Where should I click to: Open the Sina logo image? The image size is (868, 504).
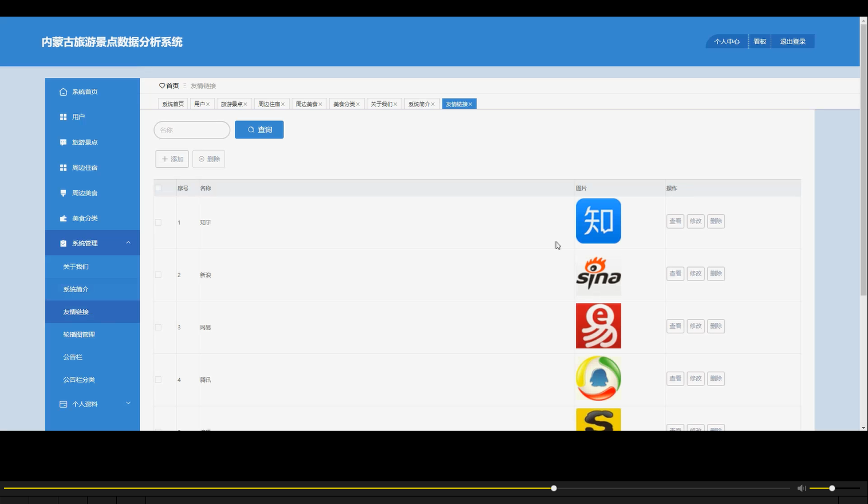click(598, 274)
